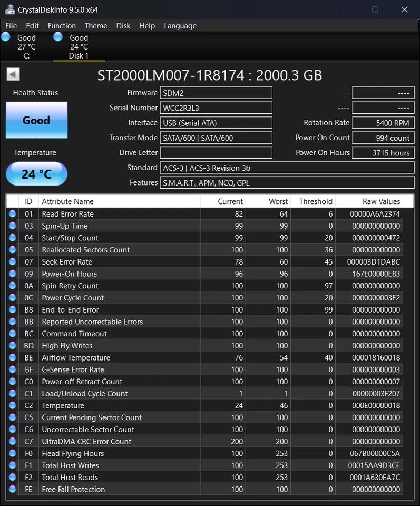The image size is (420, 506).
Task: Select the Total Host Writes attribute name
Action: click(70, 465)
